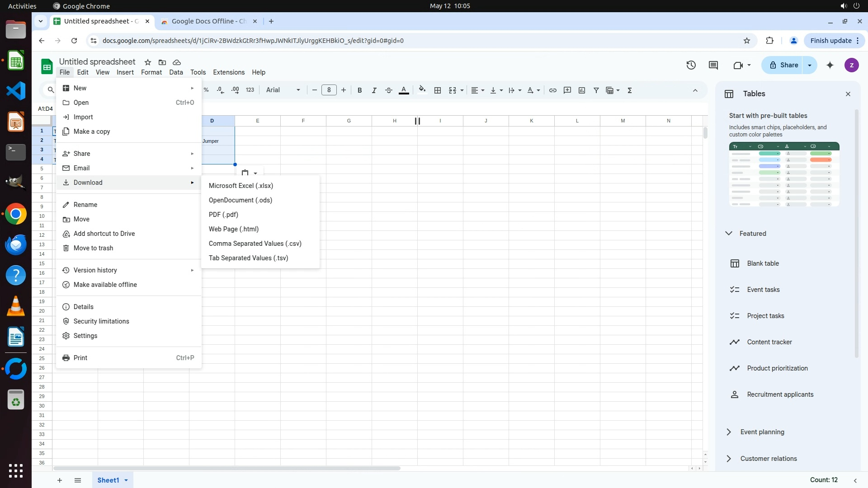Click the Create a filter icon
Image resolution: width=868 pixels, height=488 pixels.
tap(596, 90)
